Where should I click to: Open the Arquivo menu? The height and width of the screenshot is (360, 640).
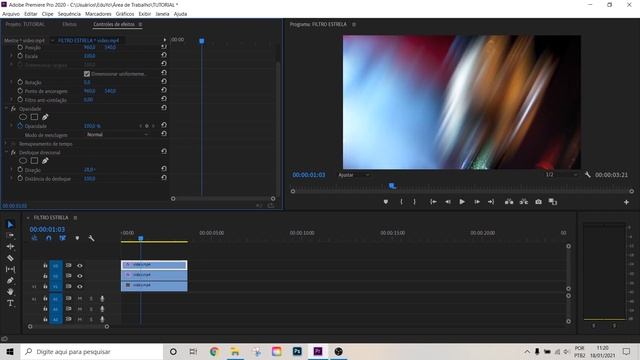[x=11, y=14]
